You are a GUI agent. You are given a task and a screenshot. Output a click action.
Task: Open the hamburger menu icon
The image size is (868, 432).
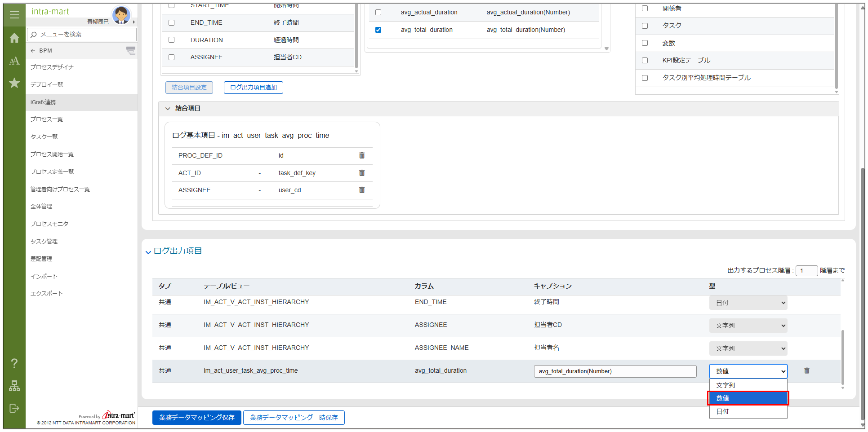pos(14,15)
